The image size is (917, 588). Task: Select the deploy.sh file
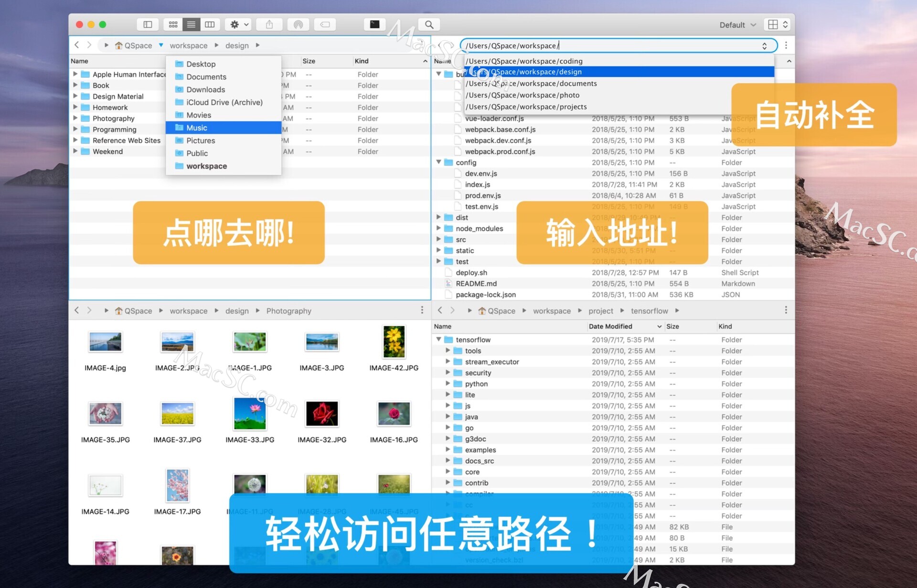click(613, 273)
